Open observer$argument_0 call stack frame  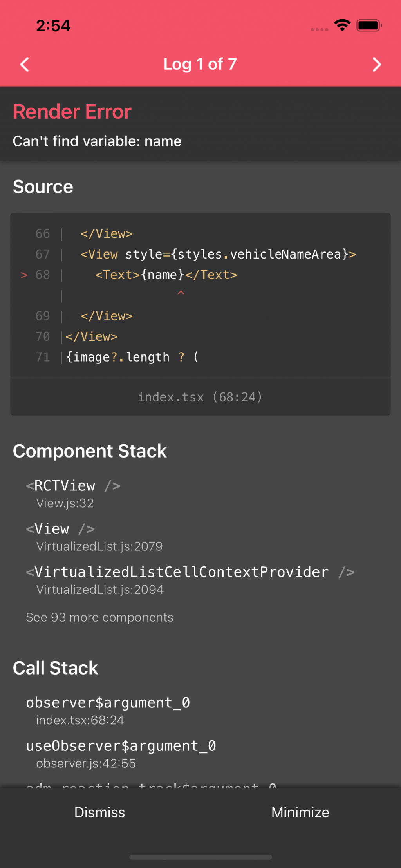coord(108,710)
